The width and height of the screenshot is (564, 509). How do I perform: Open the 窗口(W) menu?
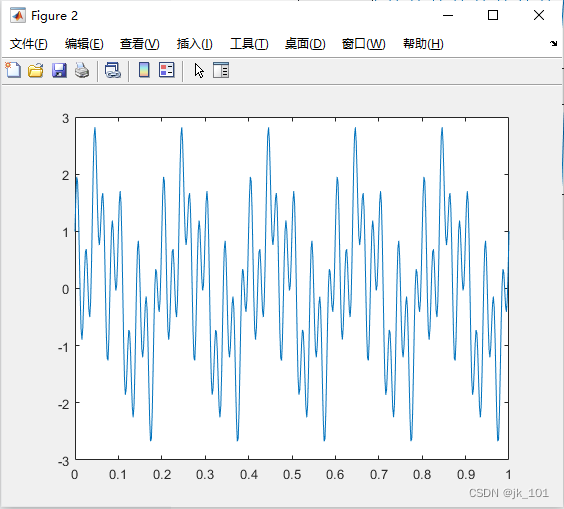[363, 44]
